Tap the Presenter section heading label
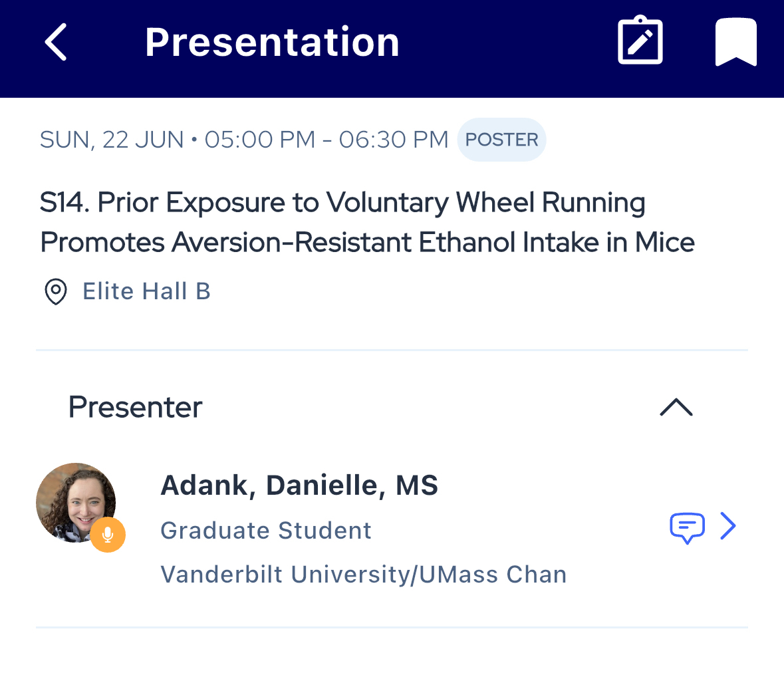Image resolution: width=784 pixels, height=673 pixels. (135, 407)
